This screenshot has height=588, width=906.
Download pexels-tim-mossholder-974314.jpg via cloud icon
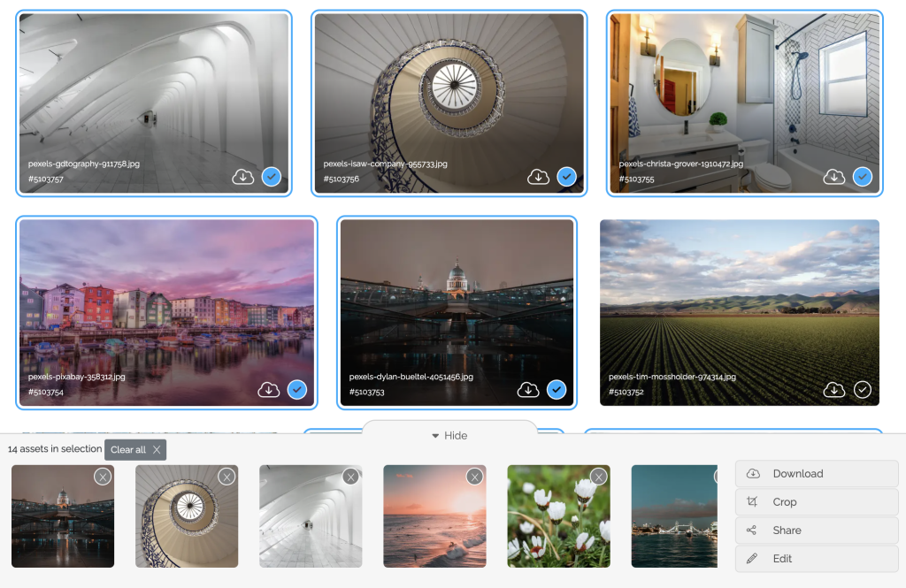[834, 390]
